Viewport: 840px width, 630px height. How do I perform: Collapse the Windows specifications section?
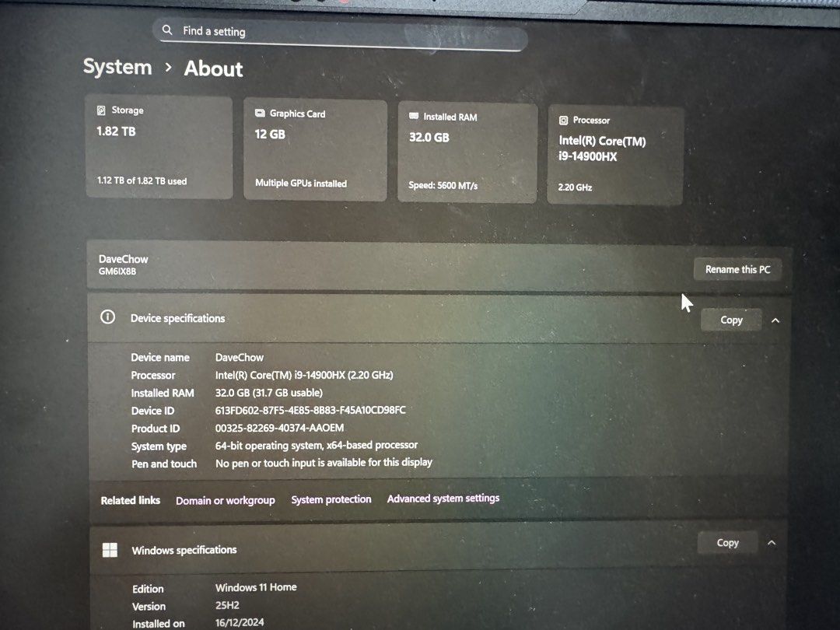(772, 543)
